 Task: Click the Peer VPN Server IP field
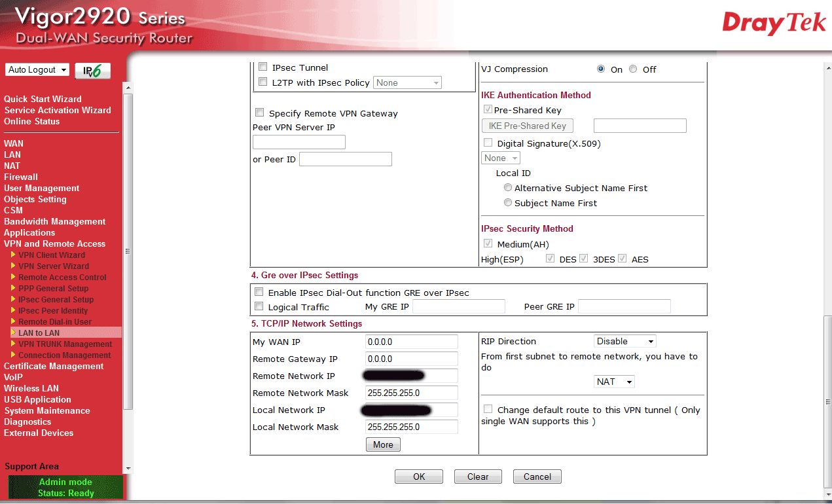tap(298, 142)
